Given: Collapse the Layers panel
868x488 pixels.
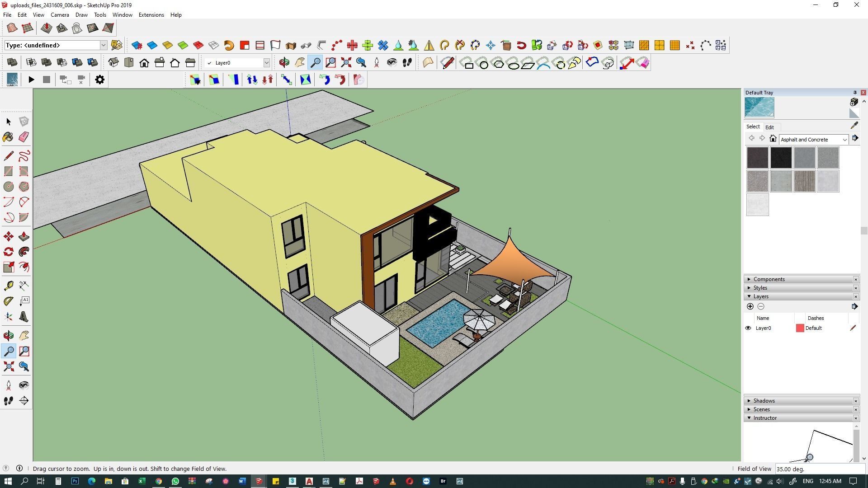Looking at the screenshot, I should coord(760,296).
